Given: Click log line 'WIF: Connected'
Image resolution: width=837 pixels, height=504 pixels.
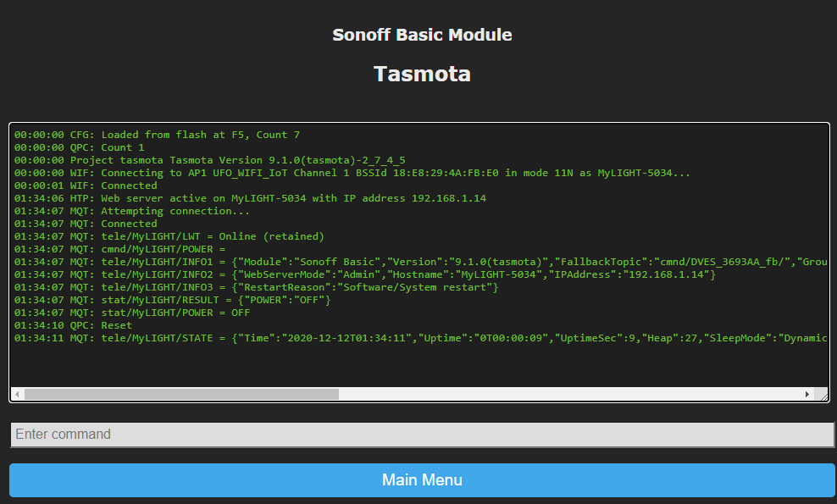Looking at the screenshot, I should click(86, 186).
